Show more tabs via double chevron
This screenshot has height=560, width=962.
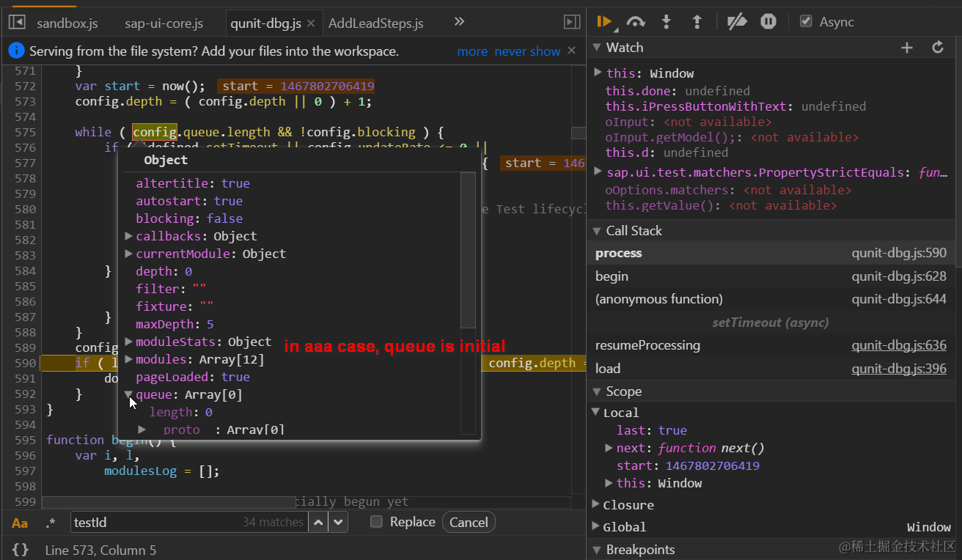coord(459,22)
